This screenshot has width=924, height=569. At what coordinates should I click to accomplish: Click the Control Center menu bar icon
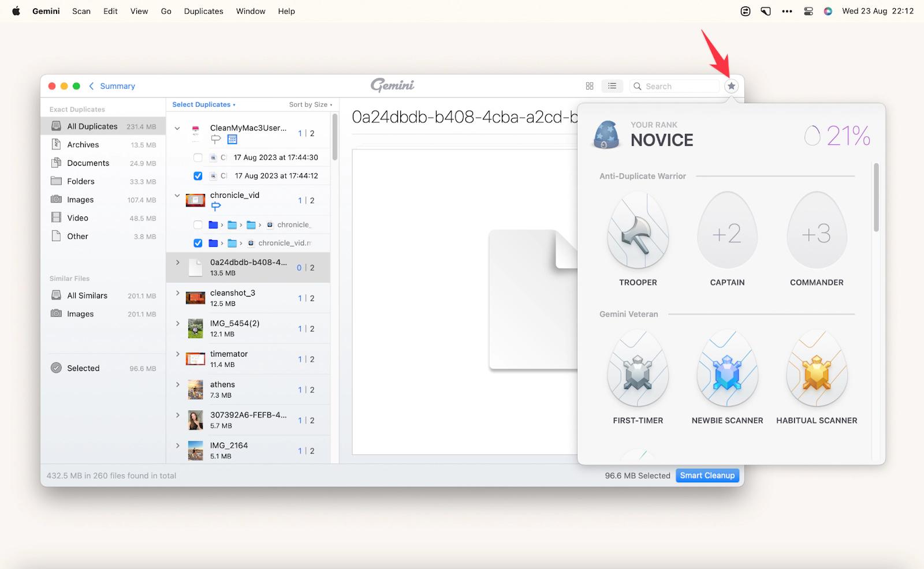click(x=808, y=11)
